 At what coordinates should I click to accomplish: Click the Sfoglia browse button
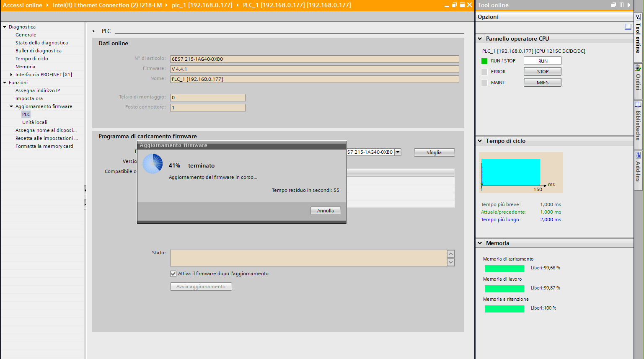(x=434, y=152)
